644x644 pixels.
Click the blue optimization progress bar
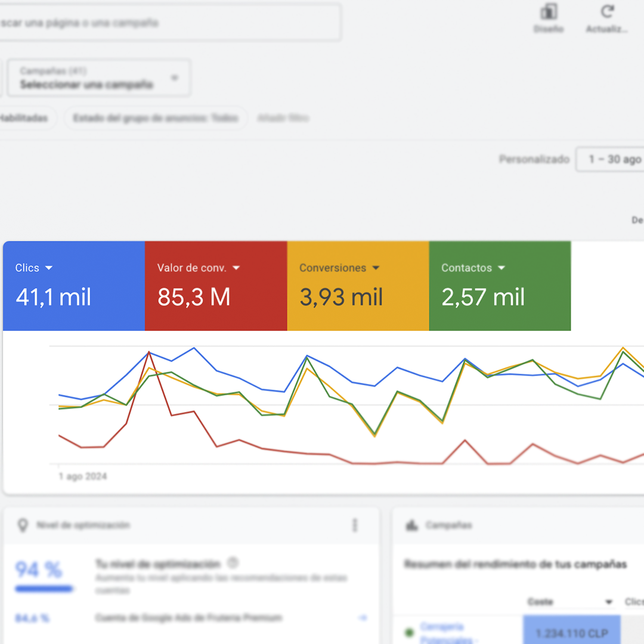44,589
